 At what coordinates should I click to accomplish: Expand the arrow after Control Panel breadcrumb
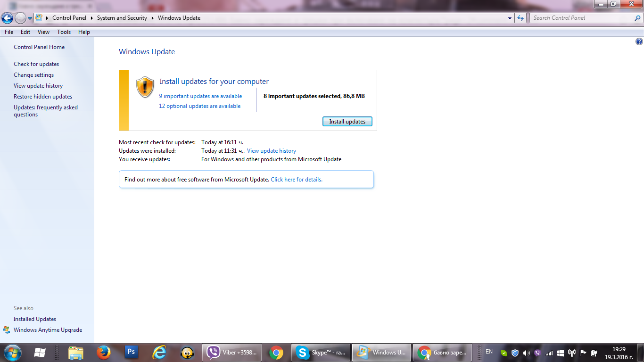point(92,18)
